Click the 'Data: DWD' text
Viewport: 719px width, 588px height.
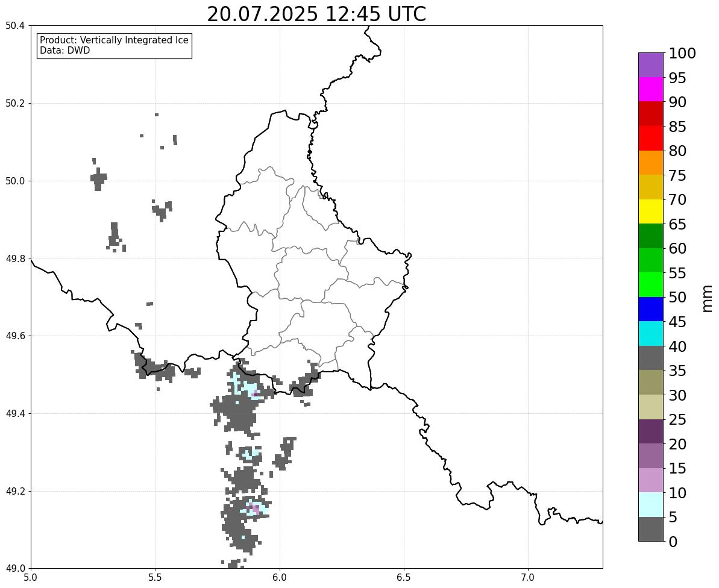click(64, 51)
